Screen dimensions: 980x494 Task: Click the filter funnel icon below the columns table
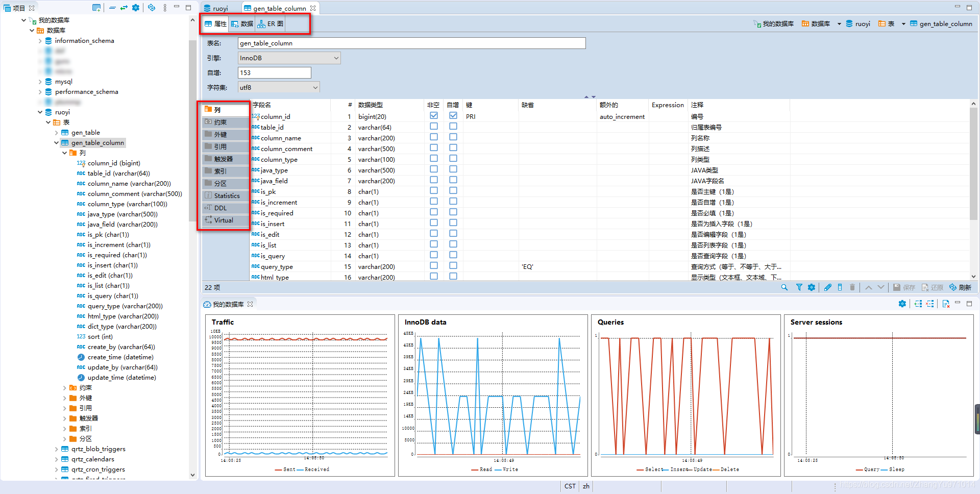pyautogui.click(x=799, y=287)
